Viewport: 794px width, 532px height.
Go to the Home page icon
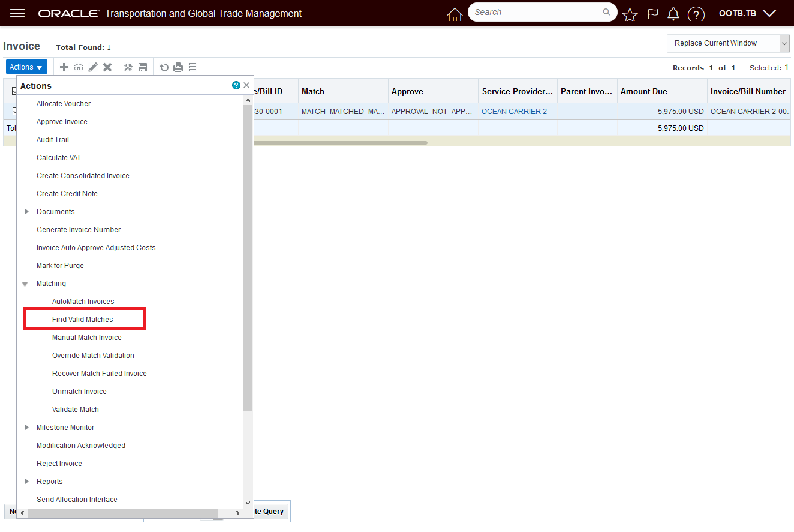pos(455,14)
